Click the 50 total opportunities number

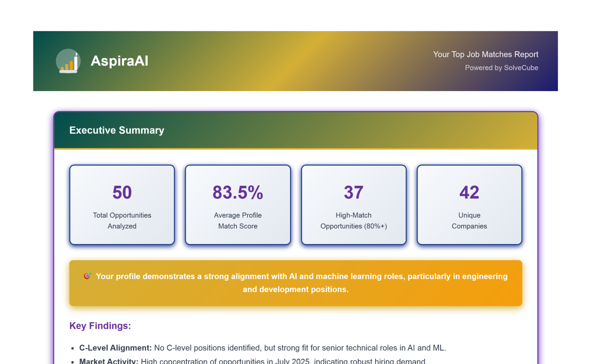(x=122, y=192)
